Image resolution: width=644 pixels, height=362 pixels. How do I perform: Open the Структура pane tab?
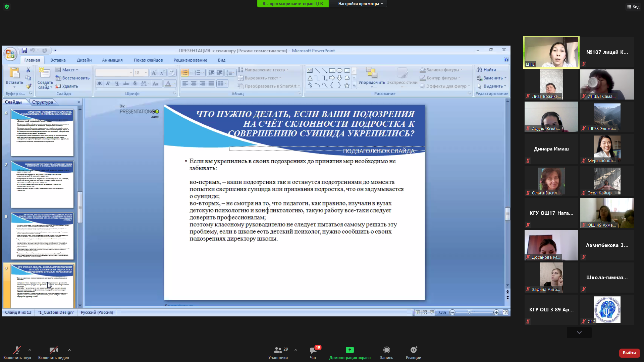click(43, 102)
